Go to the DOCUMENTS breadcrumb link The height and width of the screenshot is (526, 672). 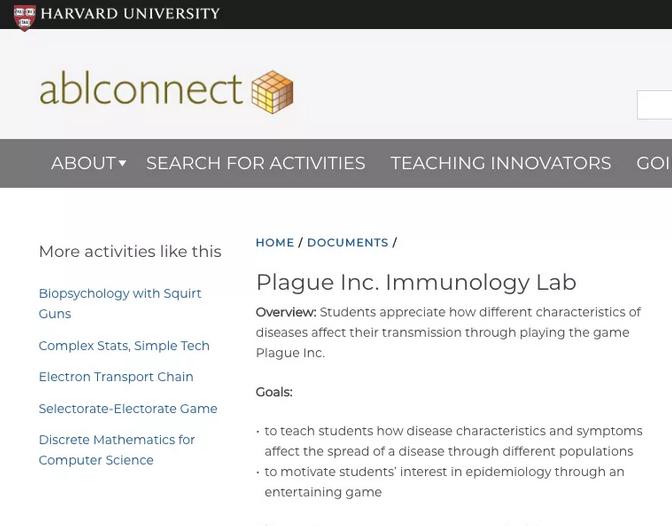click(348, 243)
